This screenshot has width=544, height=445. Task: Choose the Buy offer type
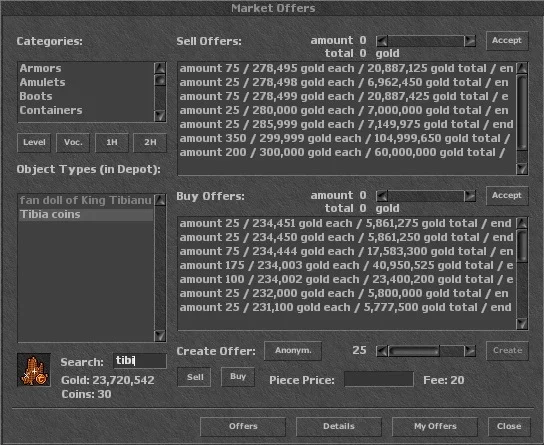click(x=238, y=377)
